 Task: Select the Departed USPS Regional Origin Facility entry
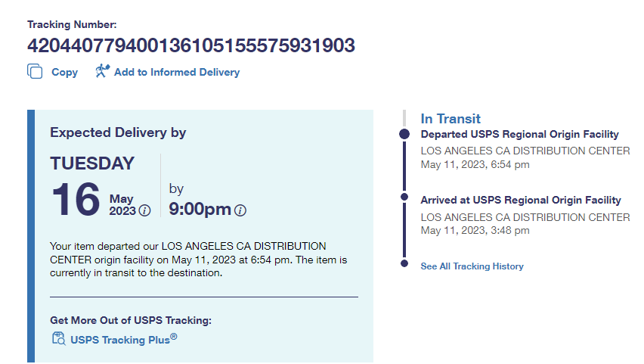tap(519, 134)
